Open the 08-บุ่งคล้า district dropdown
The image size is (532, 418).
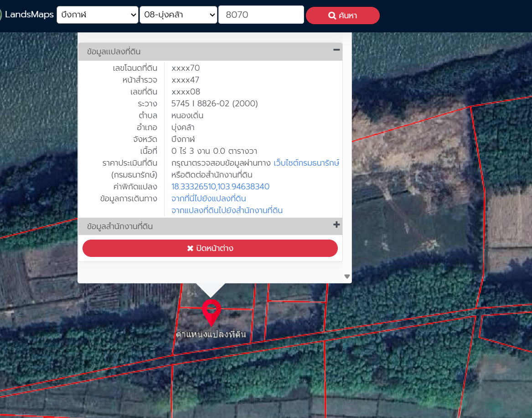tap(178, 15)
